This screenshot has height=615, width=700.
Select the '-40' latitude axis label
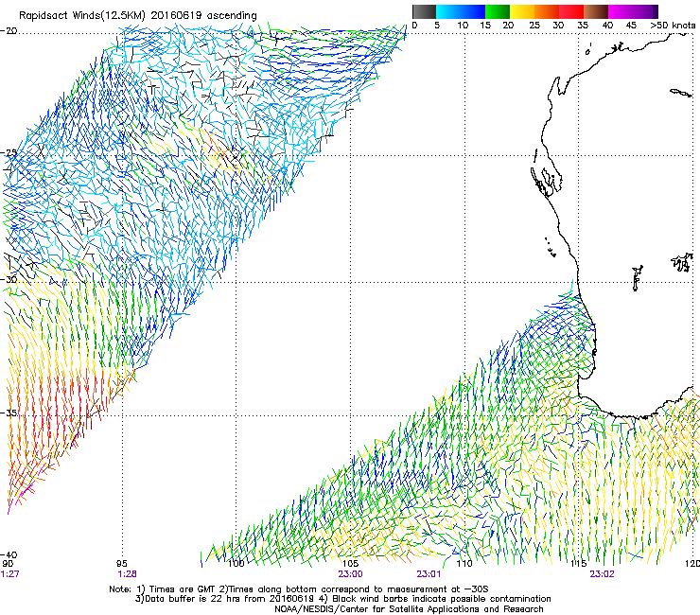pos(9,554)
